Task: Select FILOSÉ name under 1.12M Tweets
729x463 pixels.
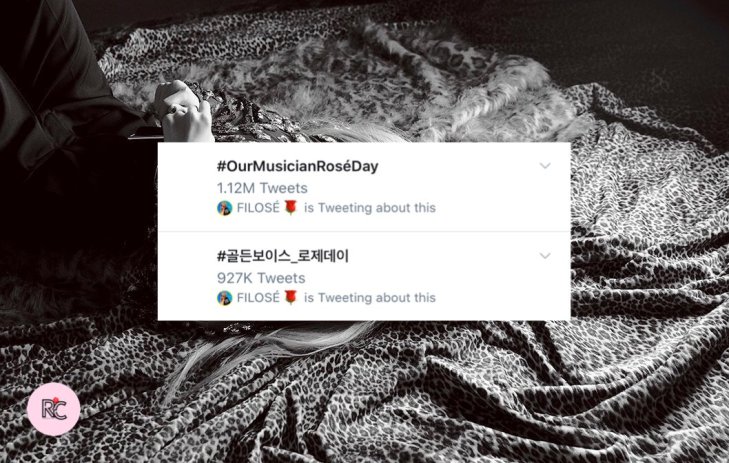Action: (258, 207)
